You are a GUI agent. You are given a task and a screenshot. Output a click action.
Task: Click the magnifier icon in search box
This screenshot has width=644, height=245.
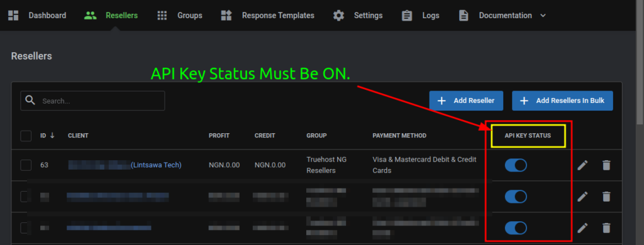point(30,101)
